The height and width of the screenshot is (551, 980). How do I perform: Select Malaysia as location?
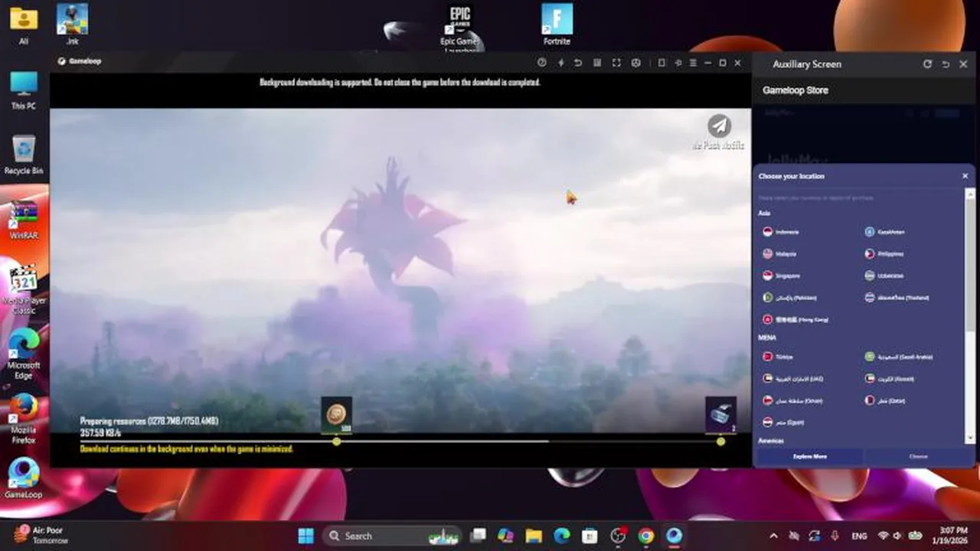pos(780,253)
